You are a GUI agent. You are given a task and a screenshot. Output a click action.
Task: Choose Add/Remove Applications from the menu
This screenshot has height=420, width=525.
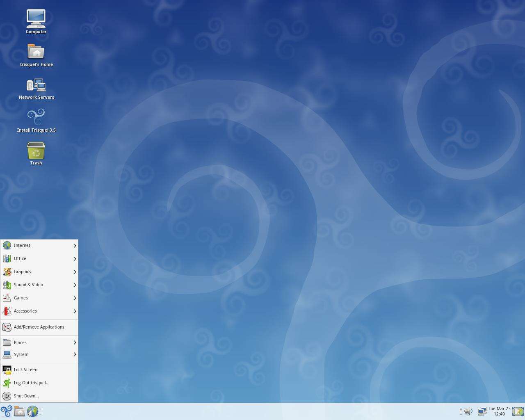tap(39, 327)
